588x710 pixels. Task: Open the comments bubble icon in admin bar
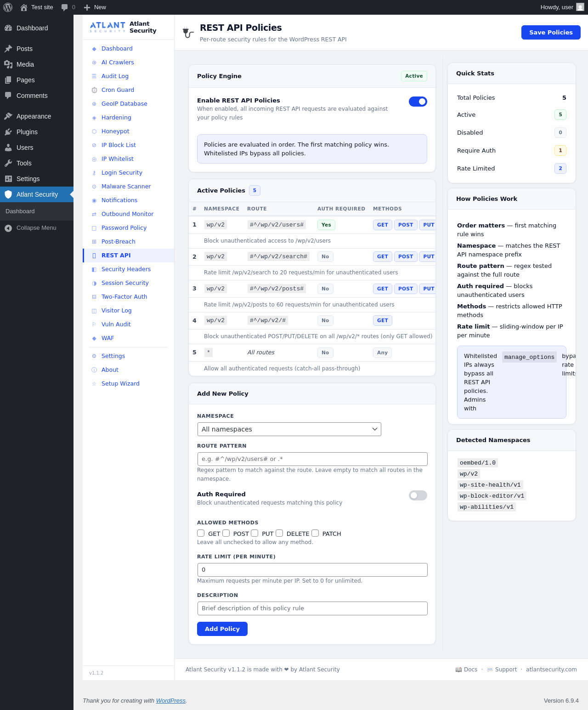pyautogui.click(x=64, y=7)
